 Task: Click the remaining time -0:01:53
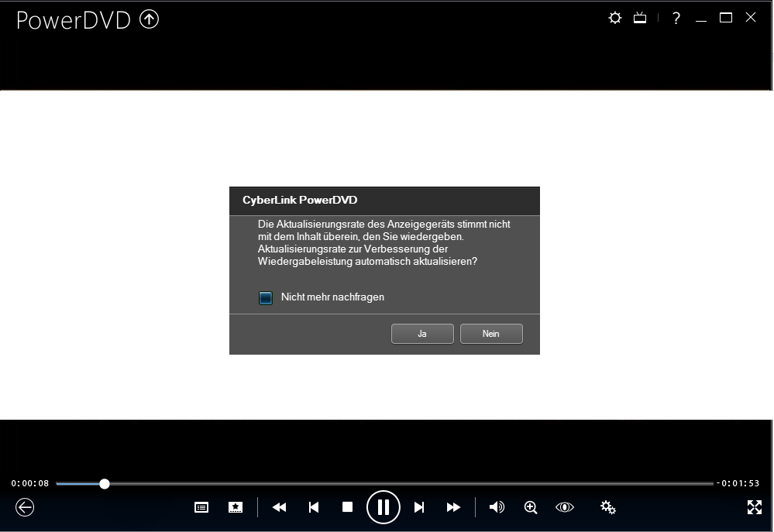pyautogui.click(x=738, y=484)
